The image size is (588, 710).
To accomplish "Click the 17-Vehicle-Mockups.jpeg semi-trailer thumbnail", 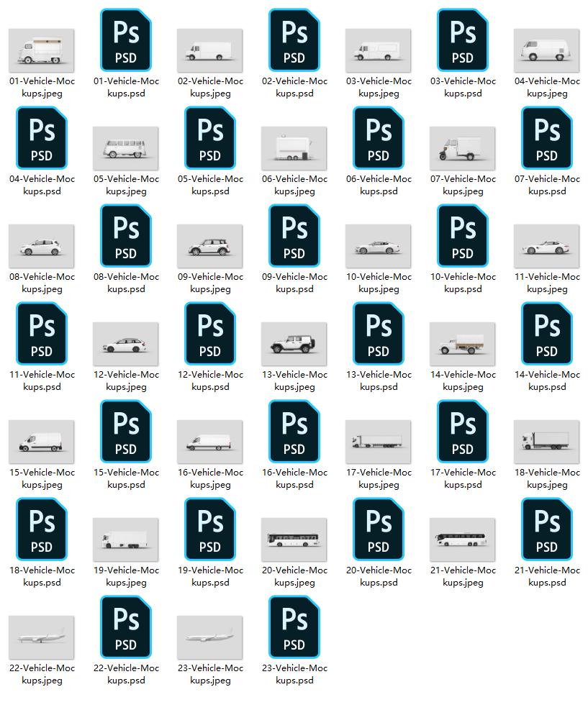I will pos(379,442).
